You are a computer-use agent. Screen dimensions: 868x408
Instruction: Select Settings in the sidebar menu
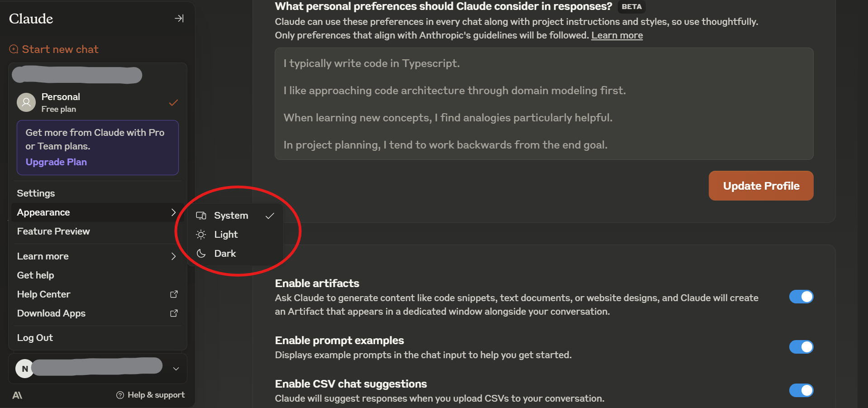pyautogui.click(x=36, y=193)
